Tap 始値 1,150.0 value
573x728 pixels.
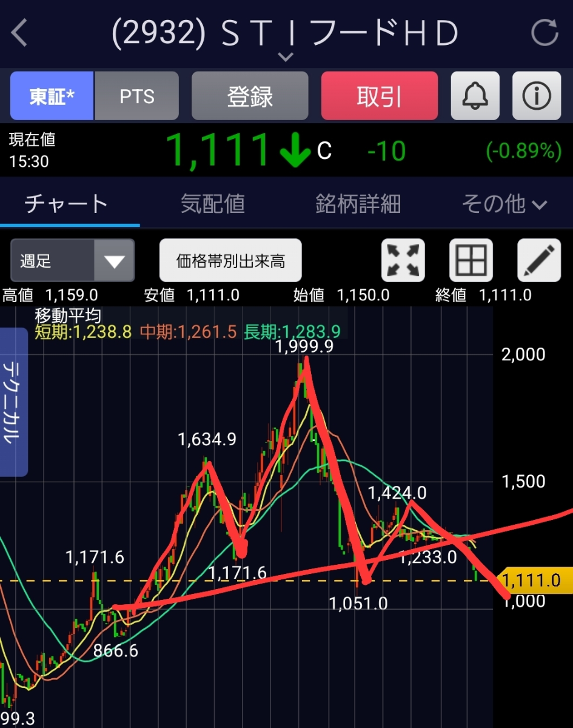pyautogui.click(x=341, y=295)
